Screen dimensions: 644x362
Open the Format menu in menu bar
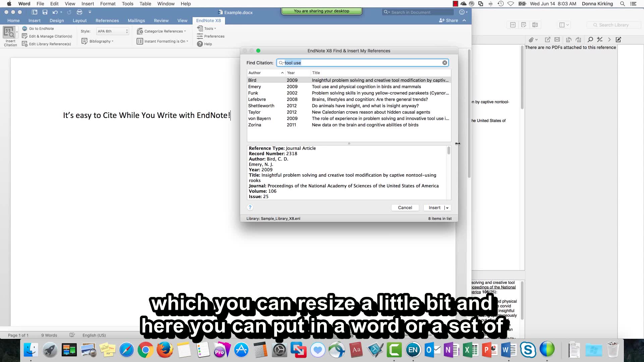(108, 4)
